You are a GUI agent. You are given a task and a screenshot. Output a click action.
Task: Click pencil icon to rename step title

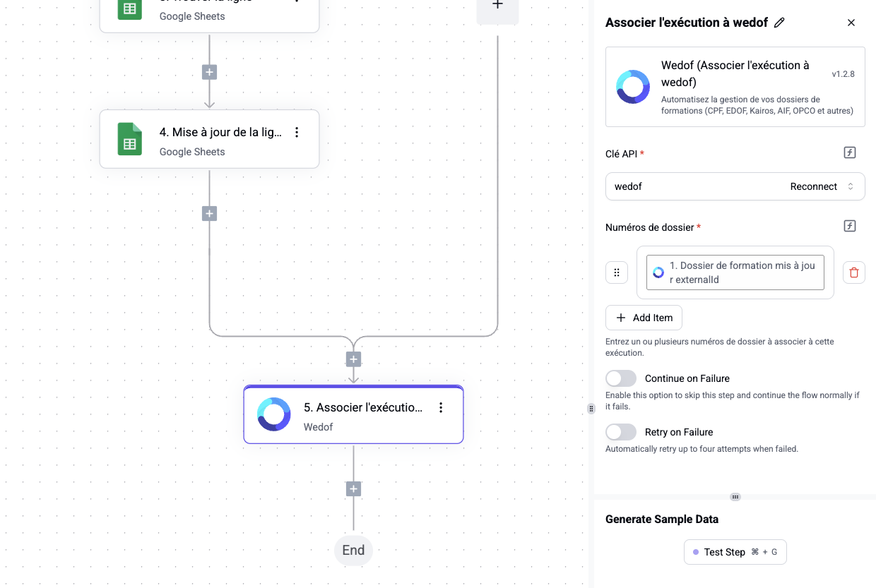779,23
